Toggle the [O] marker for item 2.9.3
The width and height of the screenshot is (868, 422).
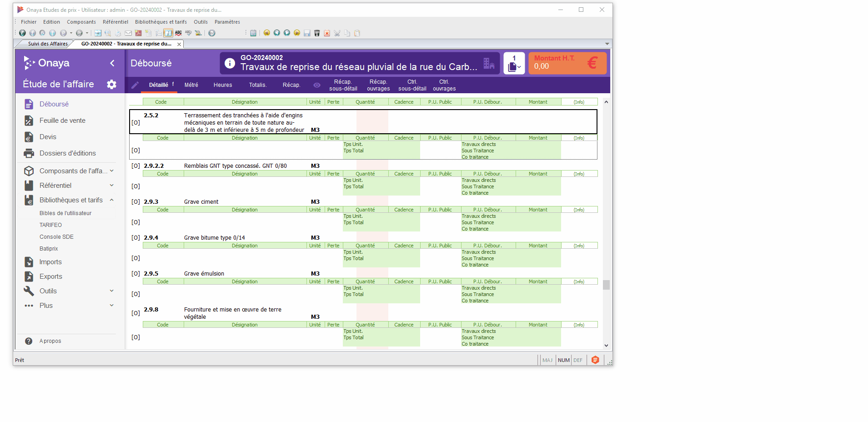pyautogui.click(x=135, y=202)
